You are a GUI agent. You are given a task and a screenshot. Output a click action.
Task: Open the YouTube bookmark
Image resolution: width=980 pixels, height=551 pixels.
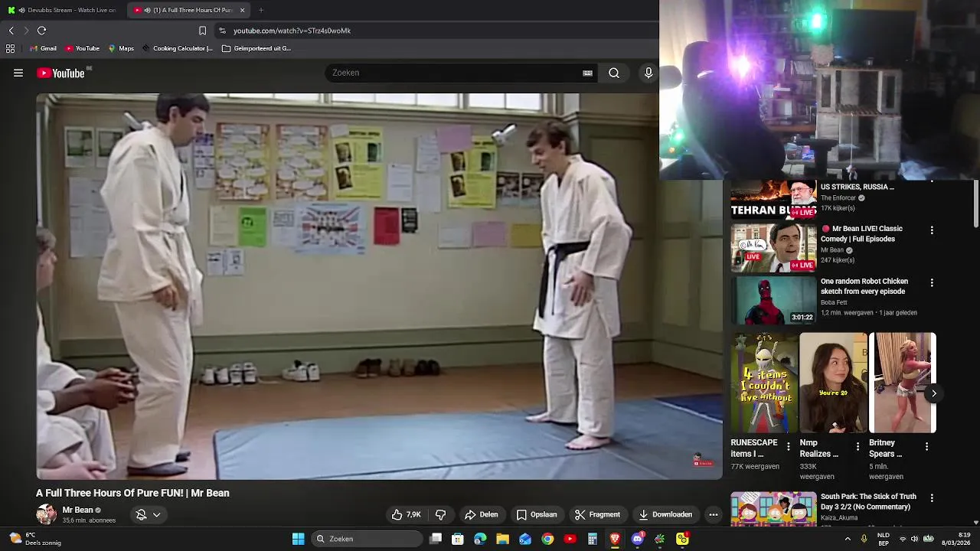click(82, 48)
